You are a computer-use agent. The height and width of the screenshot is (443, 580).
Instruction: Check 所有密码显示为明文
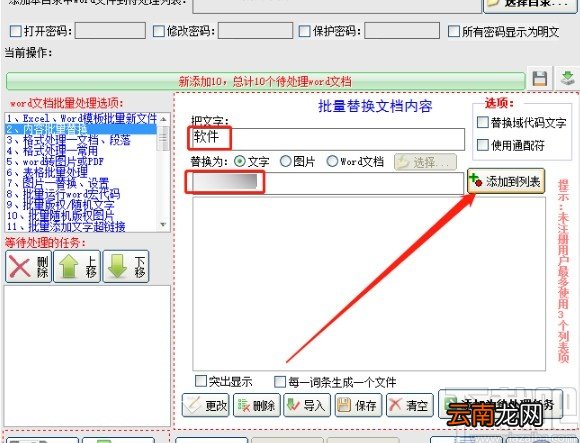point(453,31)
